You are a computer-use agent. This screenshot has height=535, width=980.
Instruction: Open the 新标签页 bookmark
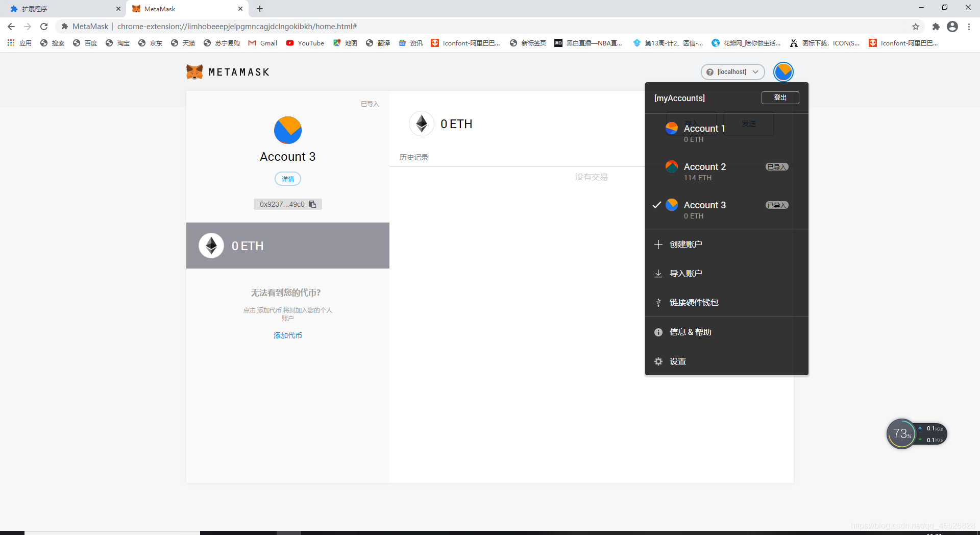528,43
